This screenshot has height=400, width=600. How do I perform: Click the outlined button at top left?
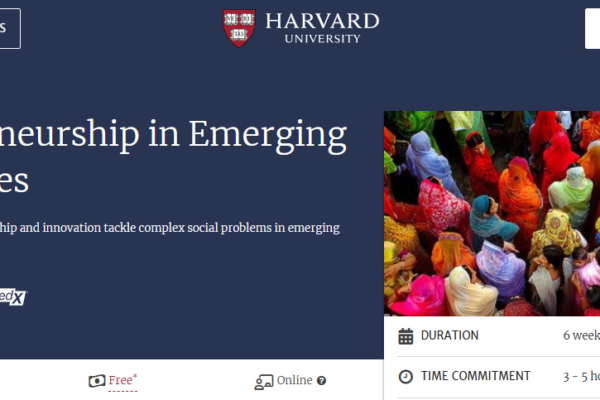click(10, 28)
